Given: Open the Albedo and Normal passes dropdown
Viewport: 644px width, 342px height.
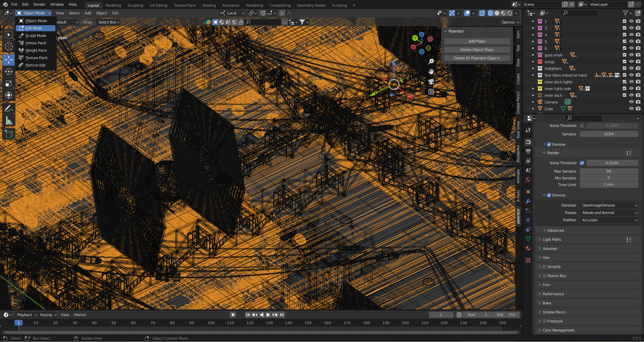Looking at the screenshot, I should [x=609, y=213].
